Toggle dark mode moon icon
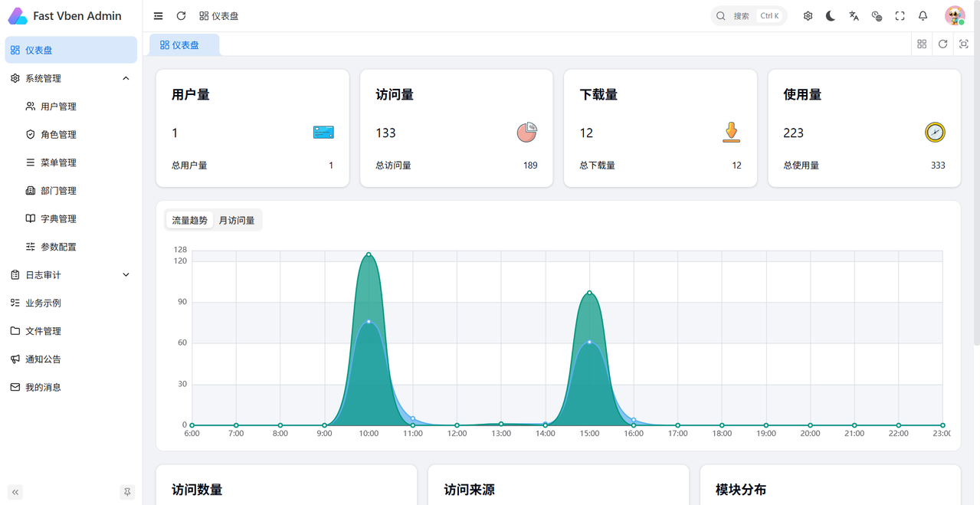 click(x=831, y=15)
